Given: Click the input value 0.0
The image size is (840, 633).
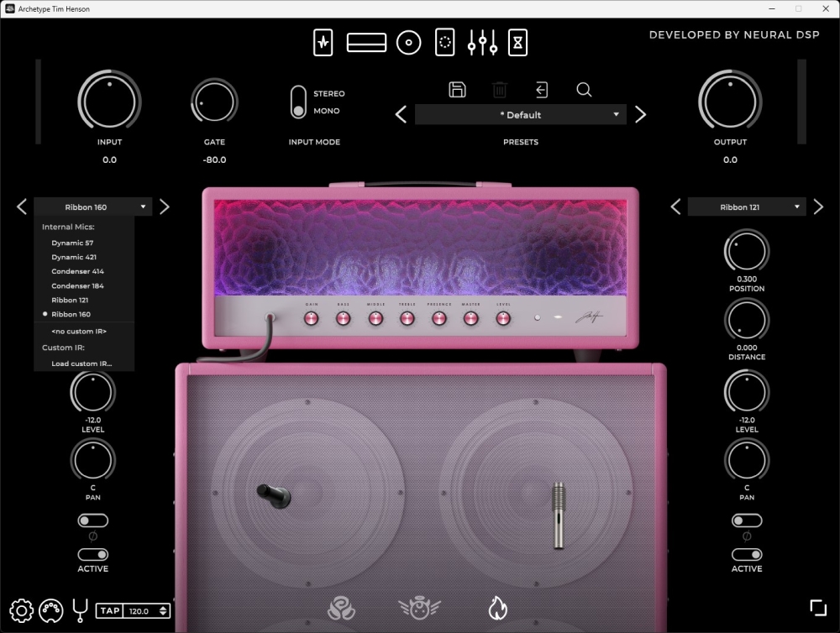Looking at the screenshot, I should pos(109,160).
